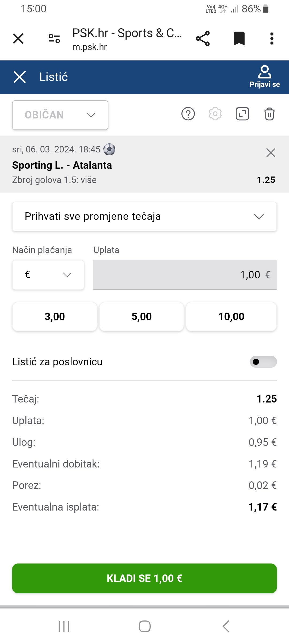Open the bet slip help icon
The width and height of the screenshot is (289, 644).
click(x=188, y=114)
